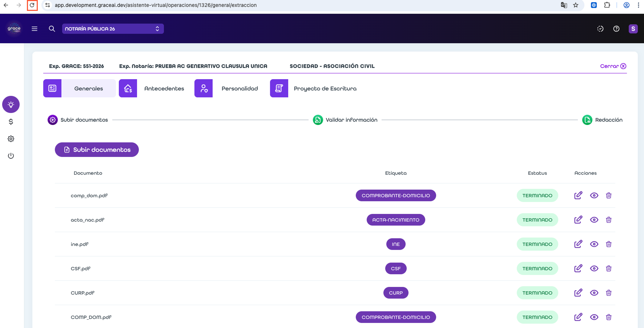This screenshot has height=328, width=644.
Task: Click the Subir documentos button
Action: pos(97,150)
